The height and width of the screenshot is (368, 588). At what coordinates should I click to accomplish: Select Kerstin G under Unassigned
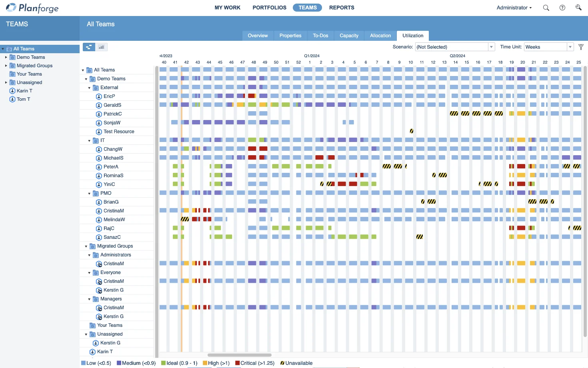[110, 343]
